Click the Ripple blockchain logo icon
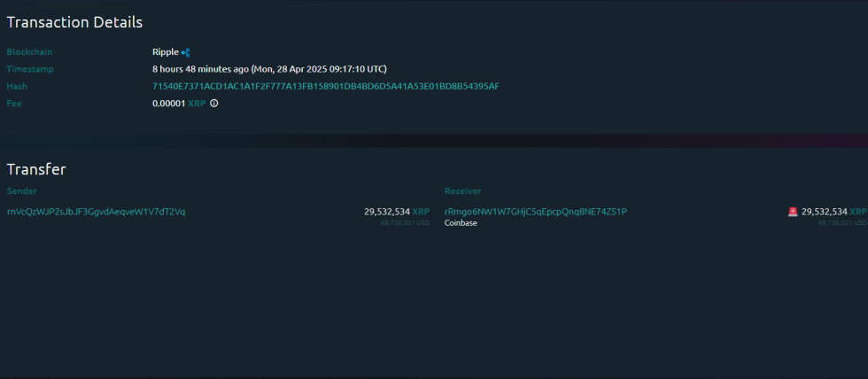Image resolution: width=868 pixels, height=379 pixels. (186, 52)
